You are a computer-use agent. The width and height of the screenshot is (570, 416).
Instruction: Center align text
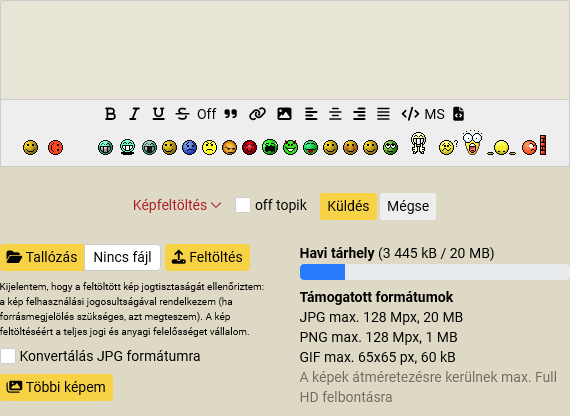pos(335,114)
